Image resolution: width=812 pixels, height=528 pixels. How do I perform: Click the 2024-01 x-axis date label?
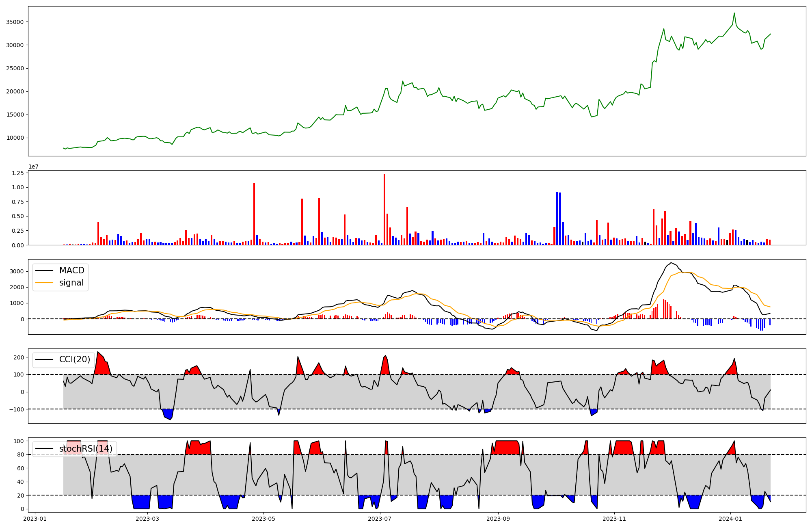(730, 519)
